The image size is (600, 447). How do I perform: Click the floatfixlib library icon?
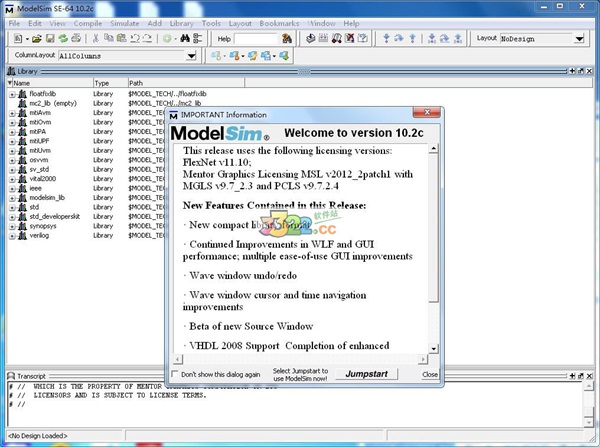22,93
